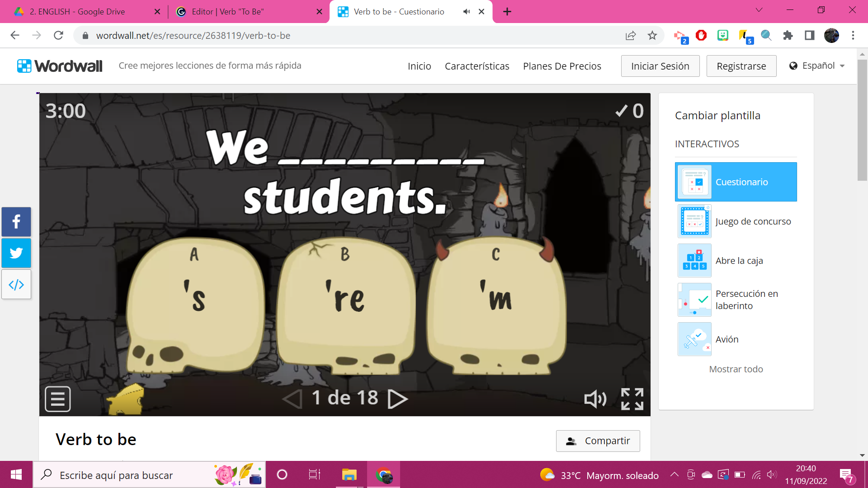Click the Iniciar Sesión button

(x=660, y=66)
